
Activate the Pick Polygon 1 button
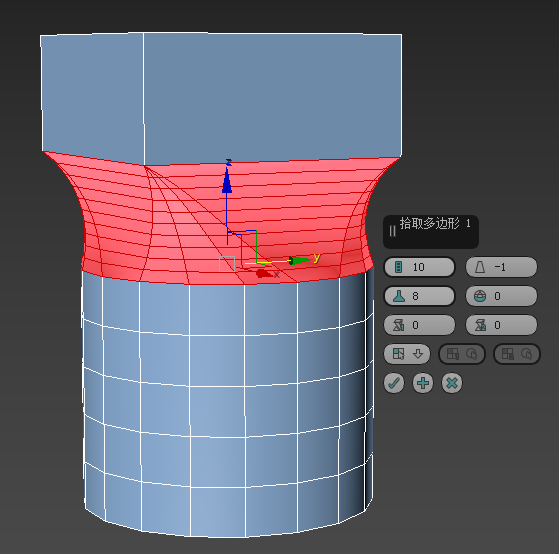[x=462, y=354]
